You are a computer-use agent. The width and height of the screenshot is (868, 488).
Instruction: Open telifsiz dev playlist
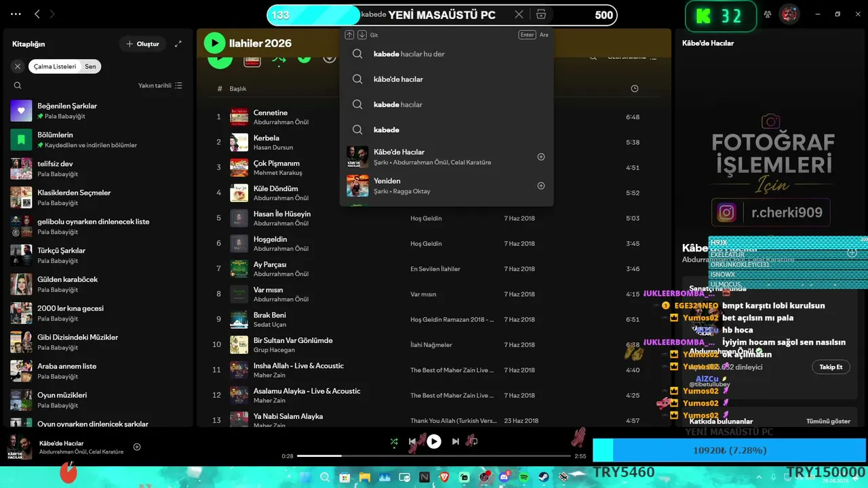point(98,169)
